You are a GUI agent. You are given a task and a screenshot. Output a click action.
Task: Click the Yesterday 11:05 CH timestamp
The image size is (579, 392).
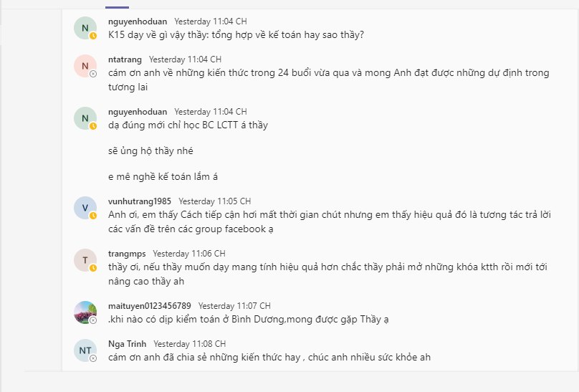point(214,201)
